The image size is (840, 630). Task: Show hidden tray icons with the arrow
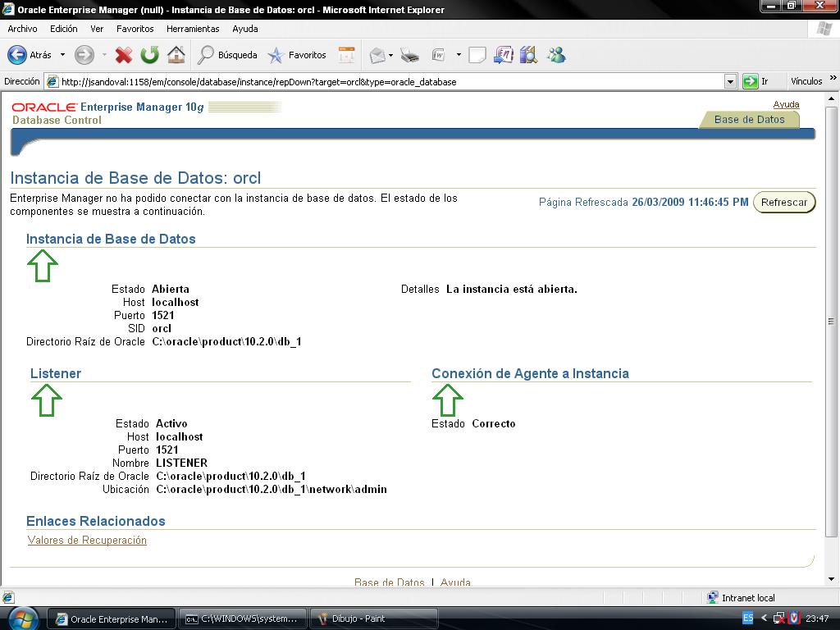[764, 618]
